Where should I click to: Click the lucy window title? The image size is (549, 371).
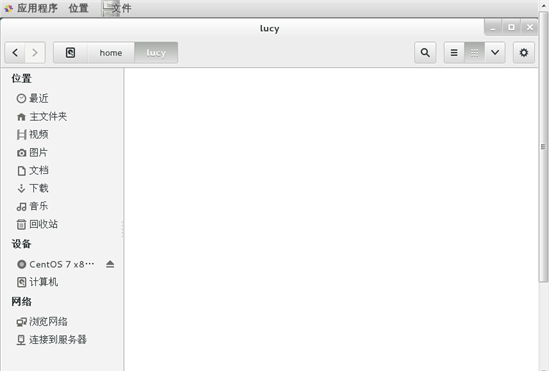[x=269, y=28]
